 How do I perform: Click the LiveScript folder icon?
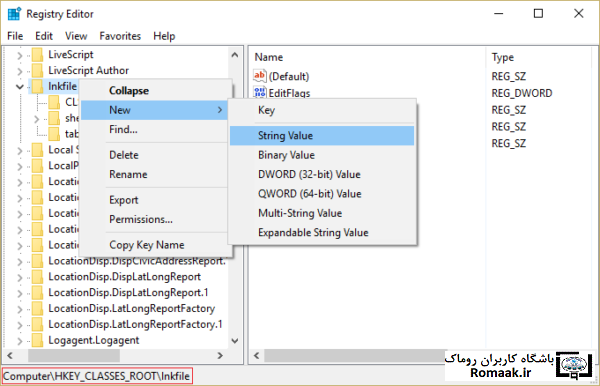38,55
